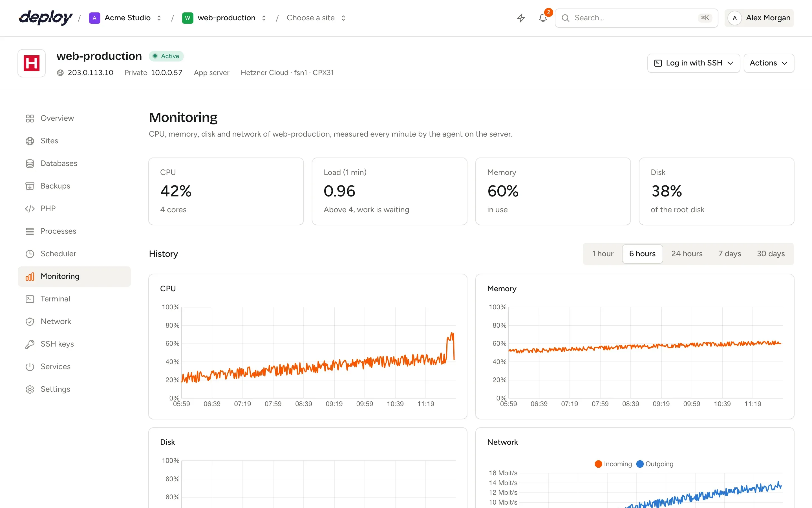This screenshot has width=812, height=508.
Task: Click the public IP 203.0.113.10
Action: click(x=91, y=73)
